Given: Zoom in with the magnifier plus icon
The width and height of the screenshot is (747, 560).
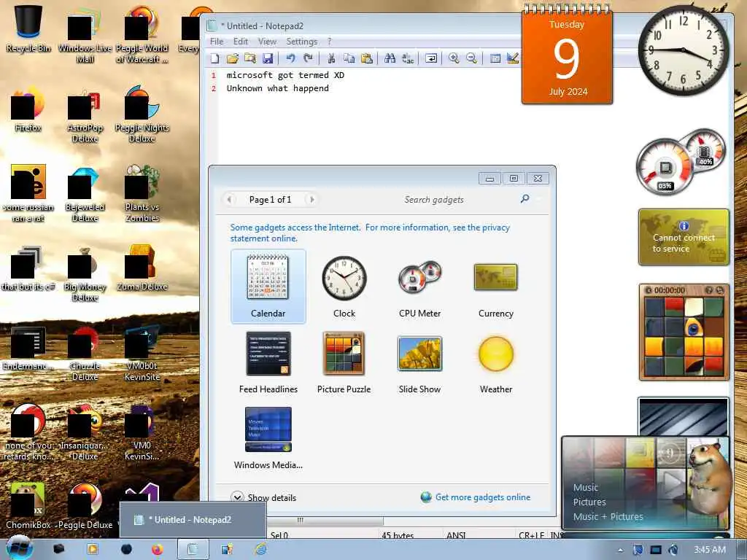Looking at the screenshot, I should [x=454, y=58].
